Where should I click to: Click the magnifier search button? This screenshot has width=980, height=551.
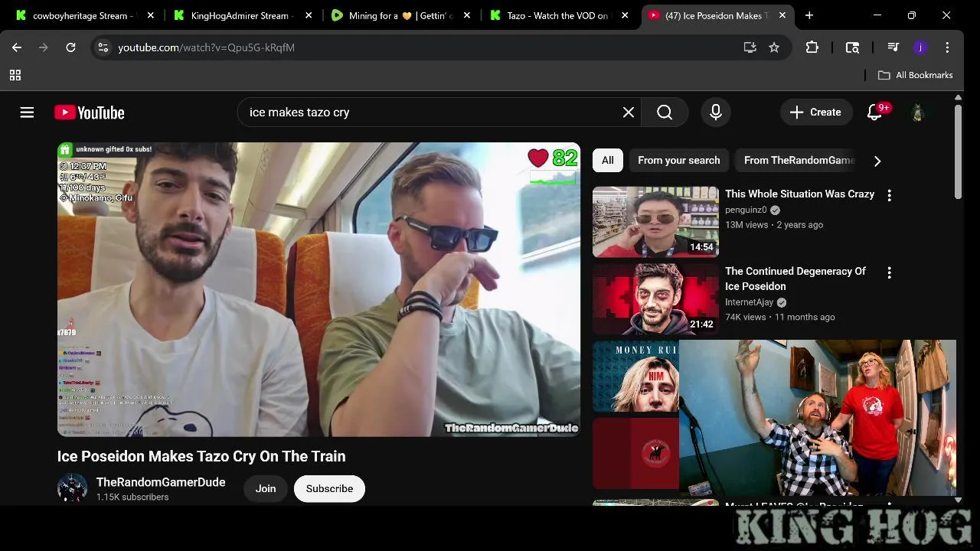(x=665, y=112)
